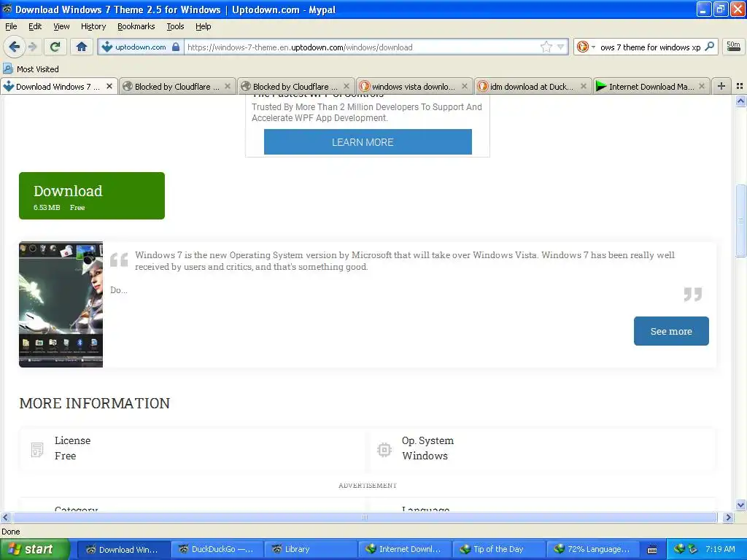The image size is (747, 560).
Task: Open the Windows 7 theme screenshot thumbnail
Action: pyautogui.click(x=61, y=304)
